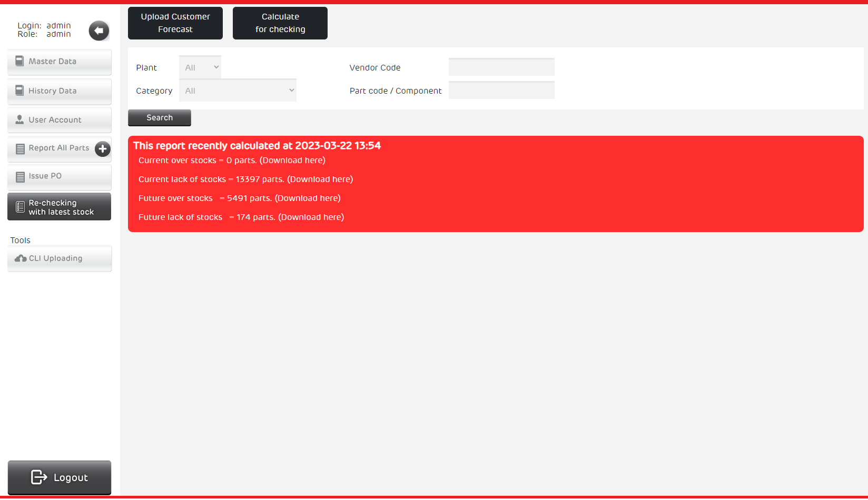This screenshot has height=500, width=868.
Task: Focus the Part code / Component field
Action: pos(501,91)
